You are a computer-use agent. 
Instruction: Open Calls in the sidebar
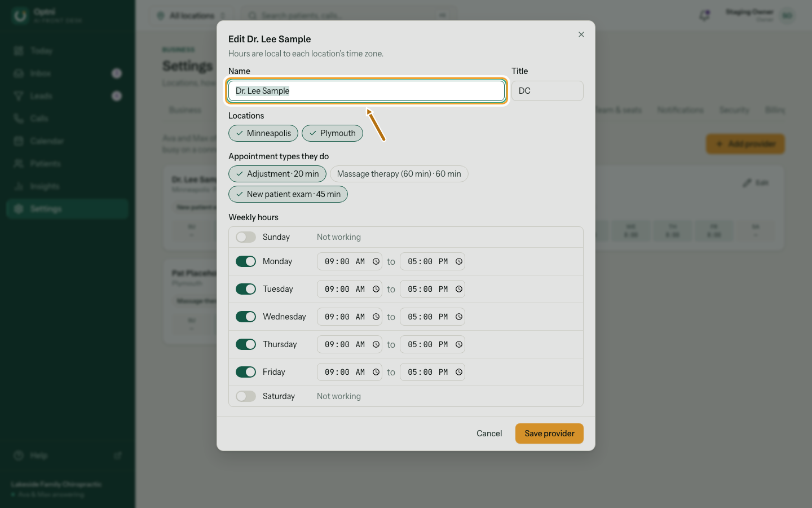coord(68,119)
